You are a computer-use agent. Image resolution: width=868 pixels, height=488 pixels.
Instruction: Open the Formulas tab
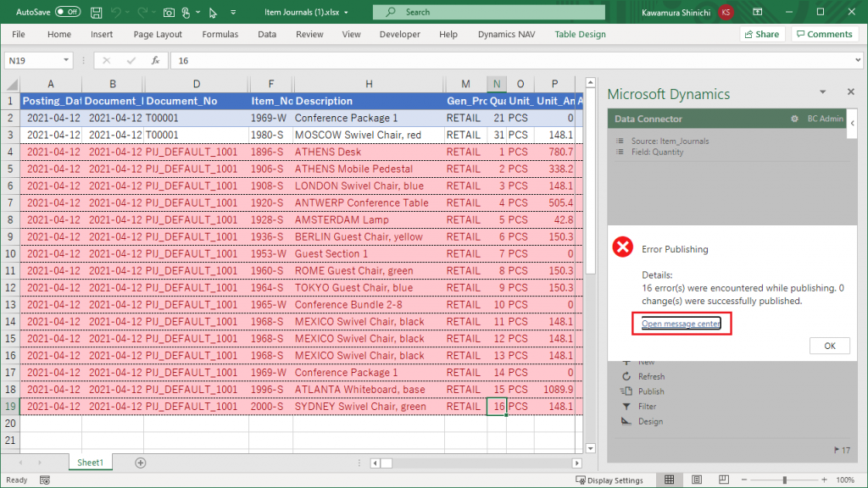click(220, 34)
